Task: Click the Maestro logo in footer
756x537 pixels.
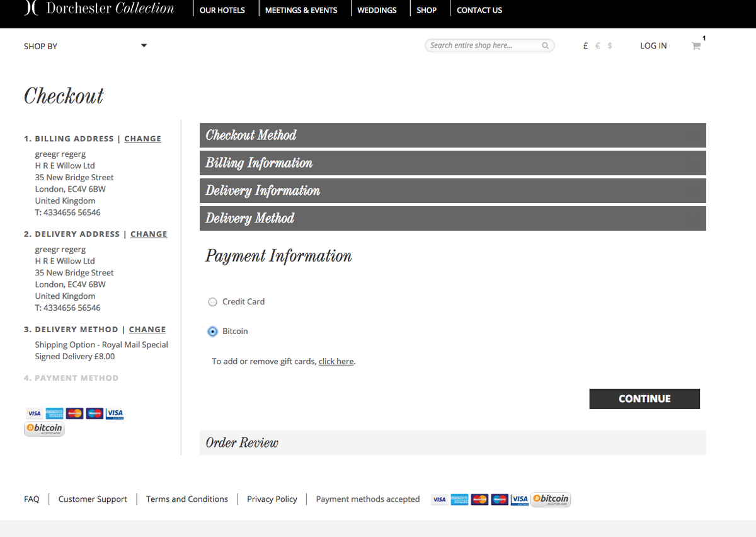Action: (x=500, y=499)
